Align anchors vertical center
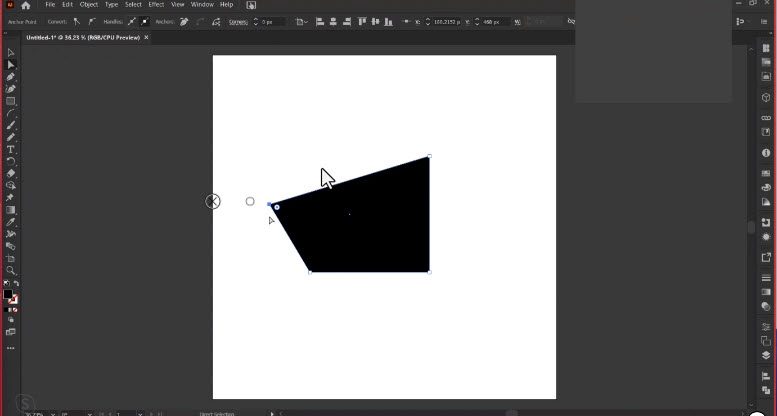The height and width of the screenshot is (416, 777). [375, 21]
